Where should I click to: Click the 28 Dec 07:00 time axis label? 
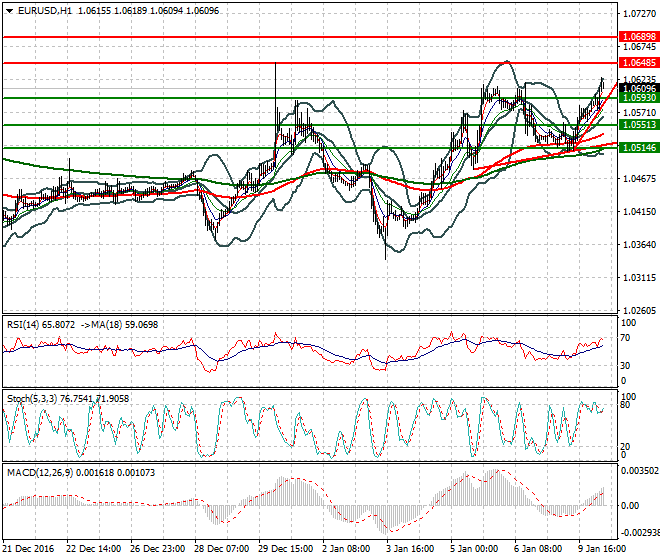point(222,549)
